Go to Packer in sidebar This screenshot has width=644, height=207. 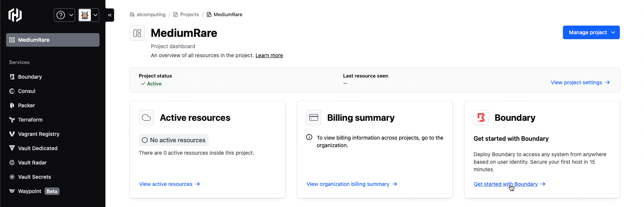tap(26, 105)
